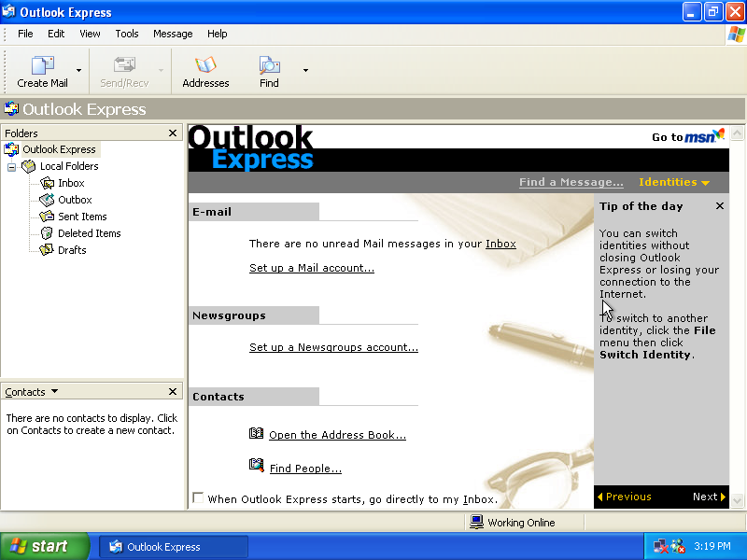Image resolution: width=747 pixels, height=560 pixels.
Task: Collapse the Local Folders tree node
Action: [12, 167]
